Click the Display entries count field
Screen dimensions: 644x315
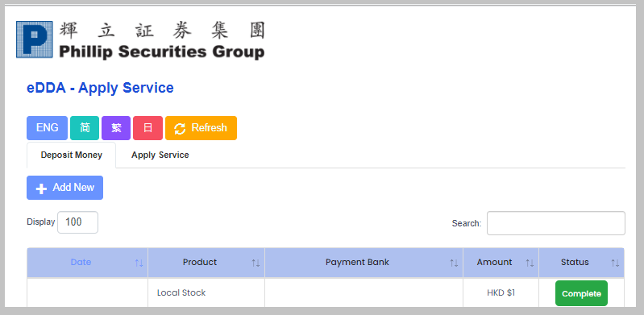77,222
